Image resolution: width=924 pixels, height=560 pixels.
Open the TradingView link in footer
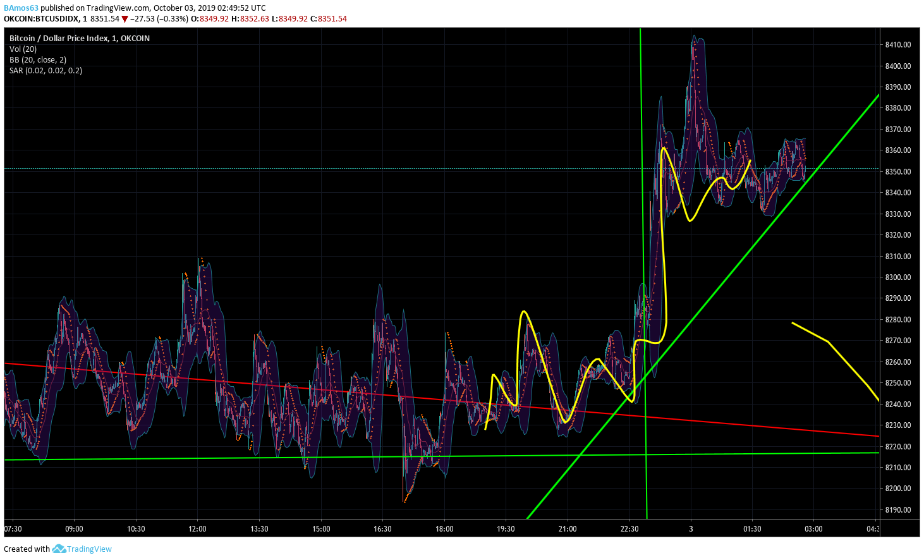(x=89, y=549)
